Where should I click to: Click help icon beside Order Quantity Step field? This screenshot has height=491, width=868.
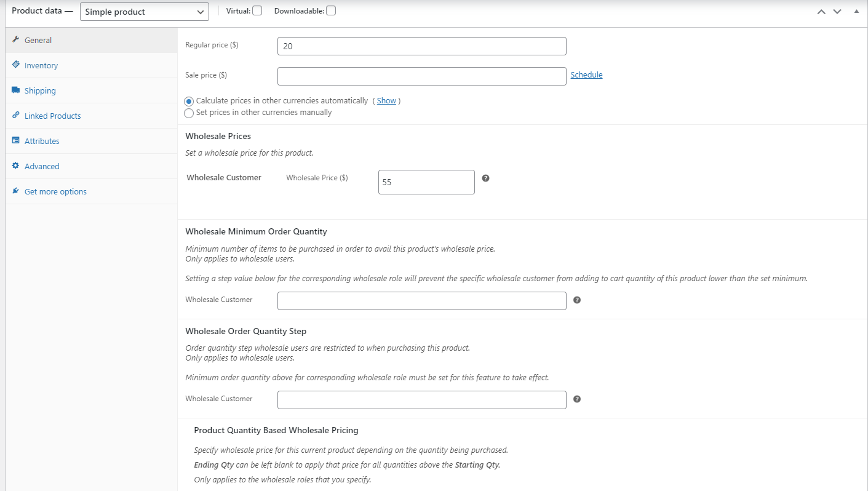(x=577, y=399)
